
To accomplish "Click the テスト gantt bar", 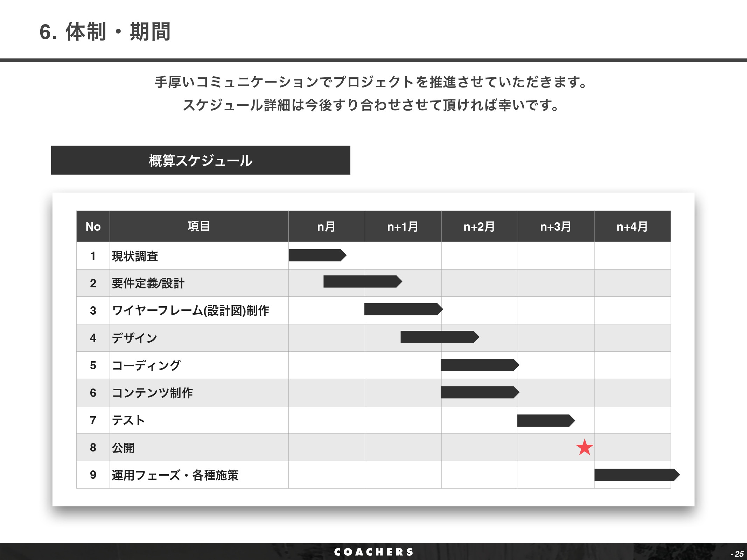I will click(x=546, y=420).
